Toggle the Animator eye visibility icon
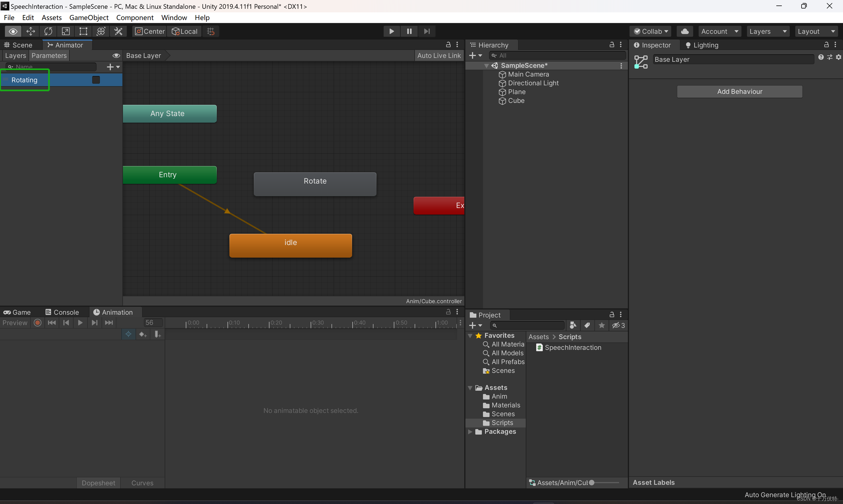Image resolution: width=843 pixels, height=504 pixels. [x=116, y=55]
